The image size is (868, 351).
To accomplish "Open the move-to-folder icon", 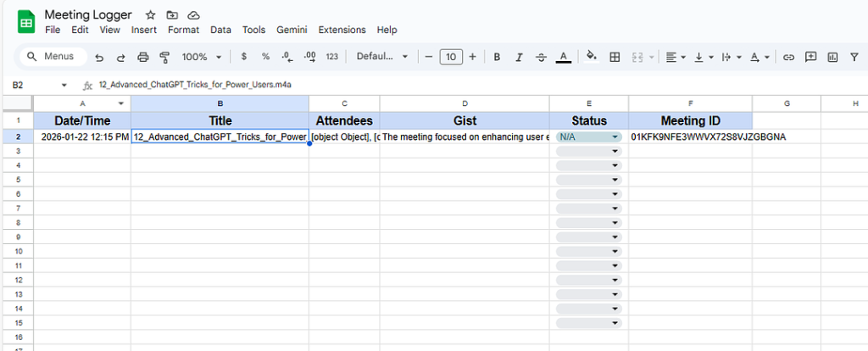I will pos(172,15).
